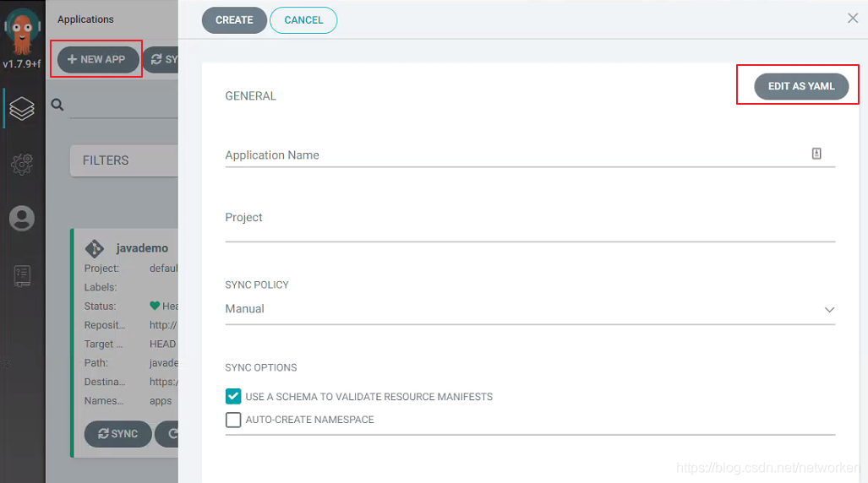Click the Applications page title

(85, 19)
